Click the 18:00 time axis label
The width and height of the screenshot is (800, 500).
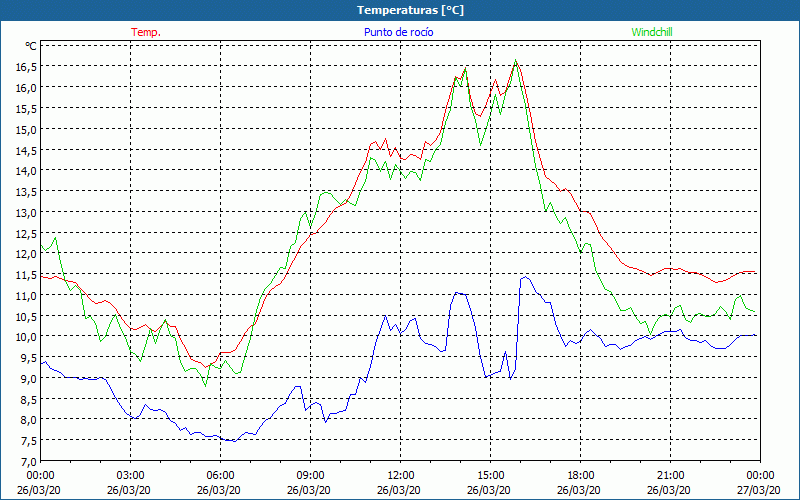pos(580,476)
